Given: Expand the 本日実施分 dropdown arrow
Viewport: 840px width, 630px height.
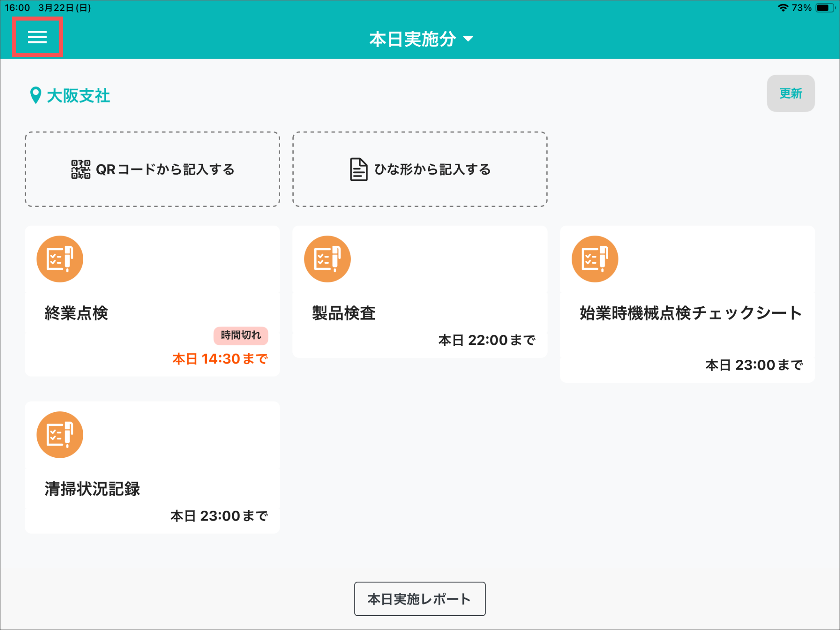Looking at the screenshot, I should click(468, 39).
